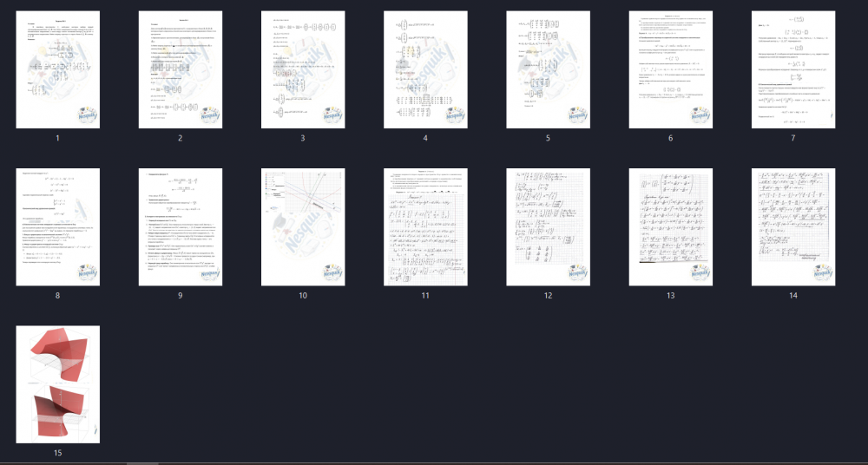This screenshot has height=465, width=868.
Task: Click page number label 7
Action: click(x=793, y=139)
